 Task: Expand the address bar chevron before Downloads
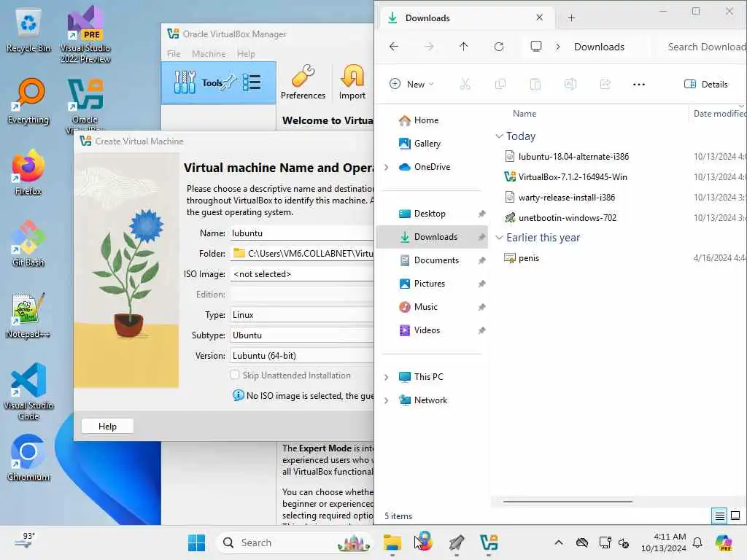pos(558,47)
